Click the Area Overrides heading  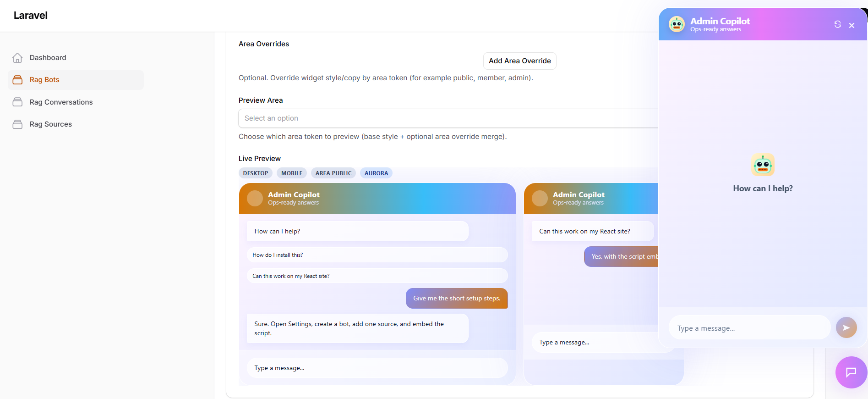pyautogui.click(x=264, y=44)
